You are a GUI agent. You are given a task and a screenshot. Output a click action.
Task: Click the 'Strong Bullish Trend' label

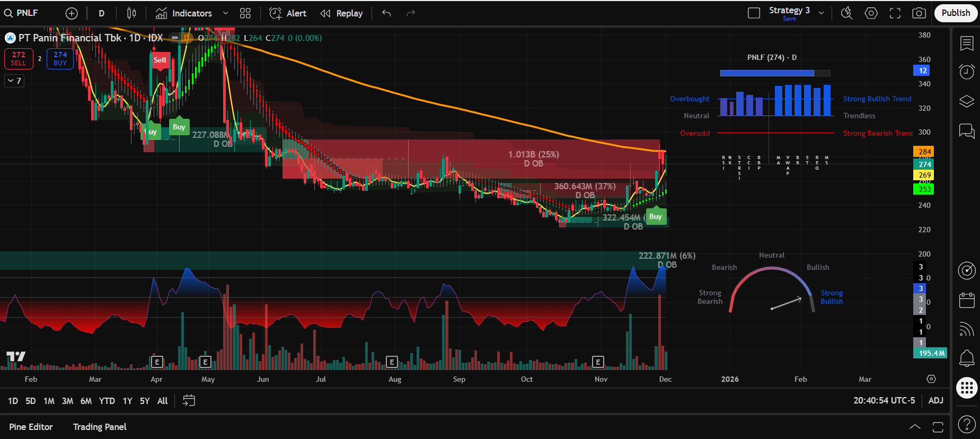pyautogui.click(x=877, y=99)
